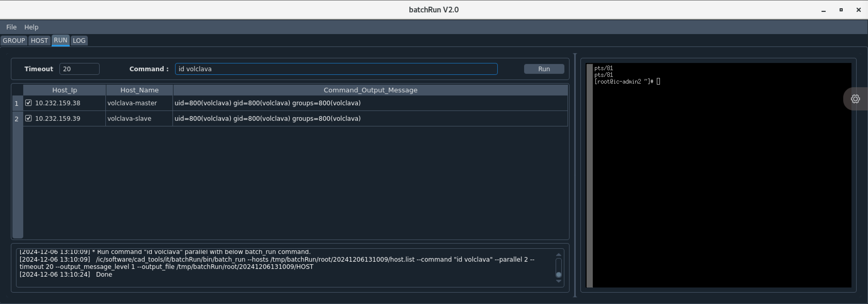This screenshot has width=868, height=304.
Task: Click the terminal's left scrollbar strip
Action: pos(589,175)
